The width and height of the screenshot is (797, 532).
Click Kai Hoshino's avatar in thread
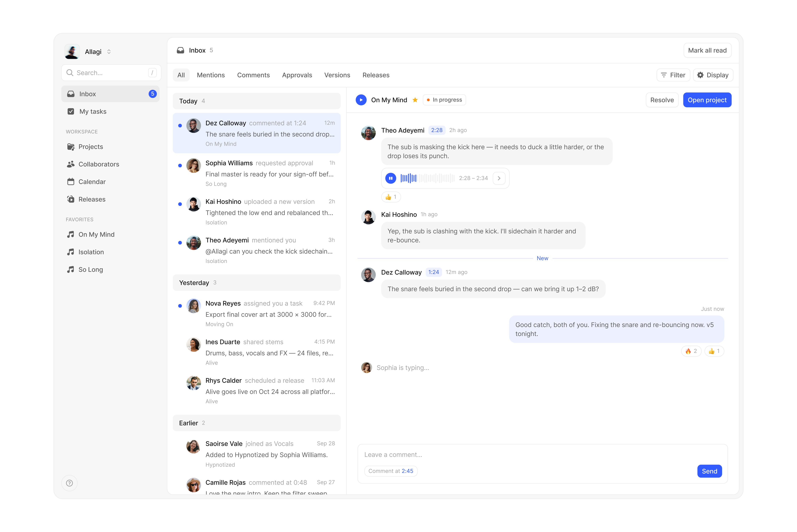click(x=368, y=217)
